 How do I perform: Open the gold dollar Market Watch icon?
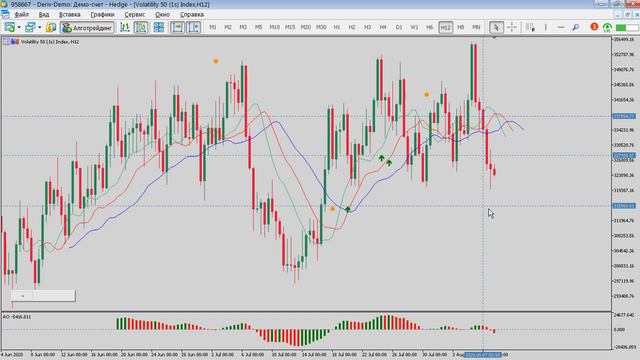pyautogui.click(x=51, y=27)
